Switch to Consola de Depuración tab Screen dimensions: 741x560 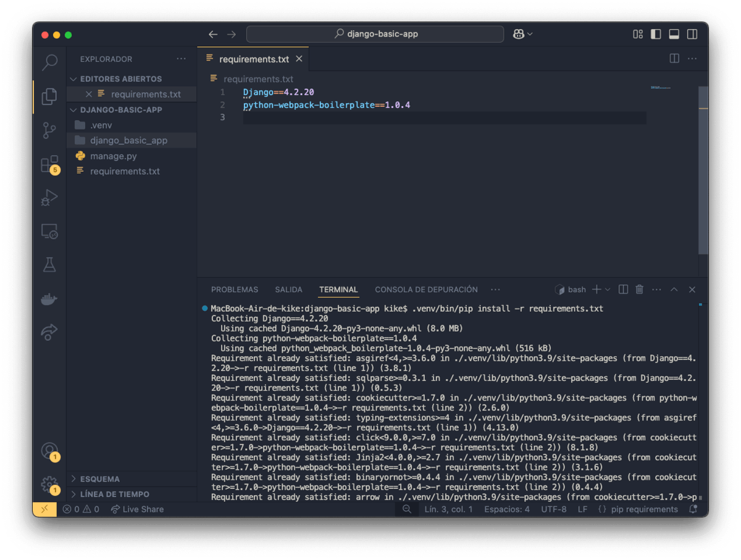coord(426,290)
